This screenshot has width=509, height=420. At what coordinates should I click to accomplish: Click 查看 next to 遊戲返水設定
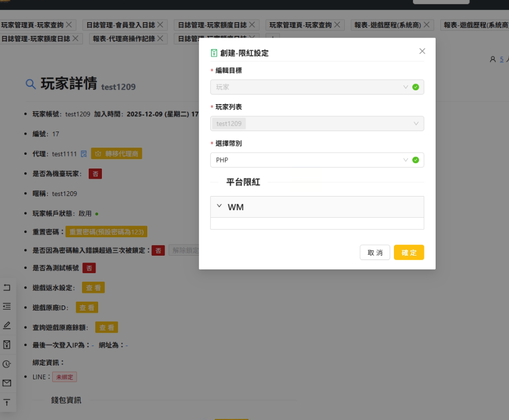point(93,288)
